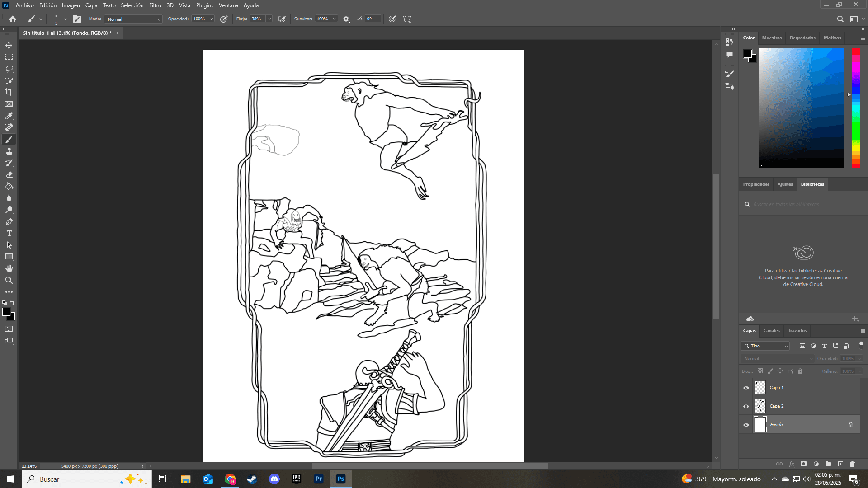This screenshot has width=868, height=488.
Task: Expand the Opacidad value dropdown arrow
Action: (x=211, y=19)
